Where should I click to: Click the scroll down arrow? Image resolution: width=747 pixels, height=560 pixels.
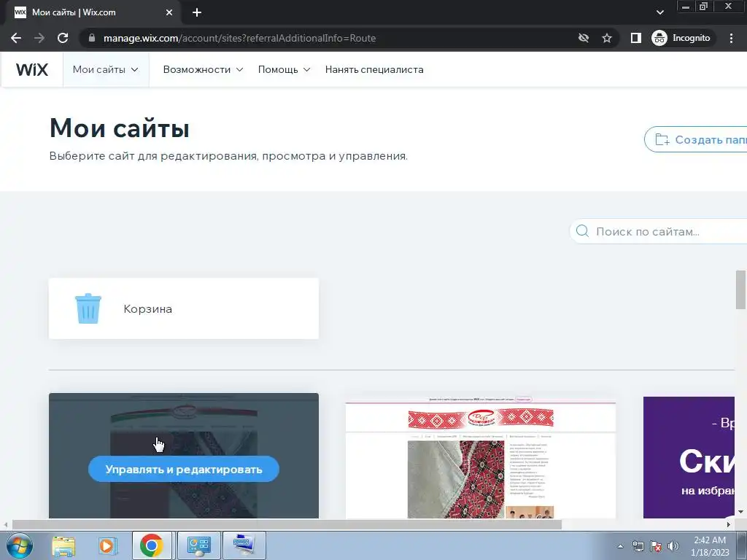tap(740, 511)
